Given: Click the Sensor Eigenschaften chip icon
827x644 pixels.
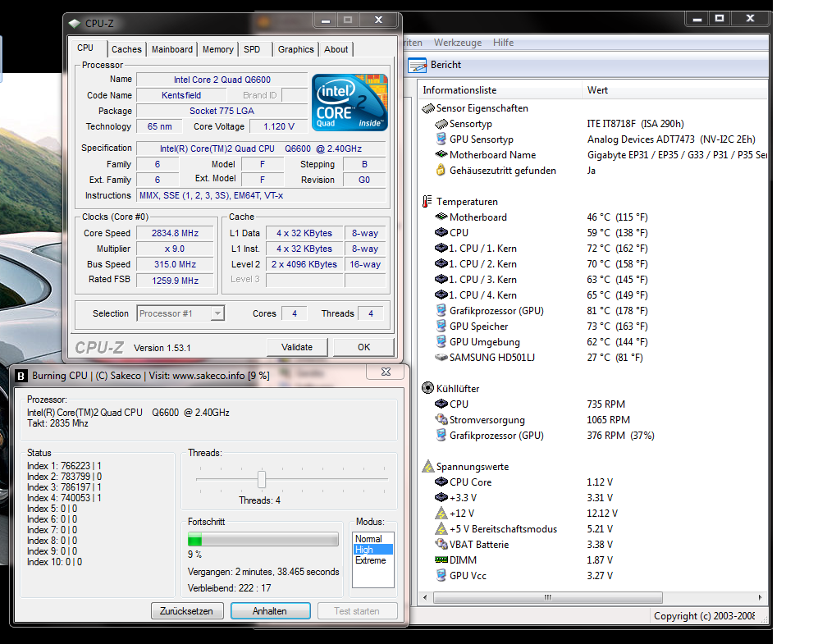Looking at the screenshot, I should pos(427,108).
